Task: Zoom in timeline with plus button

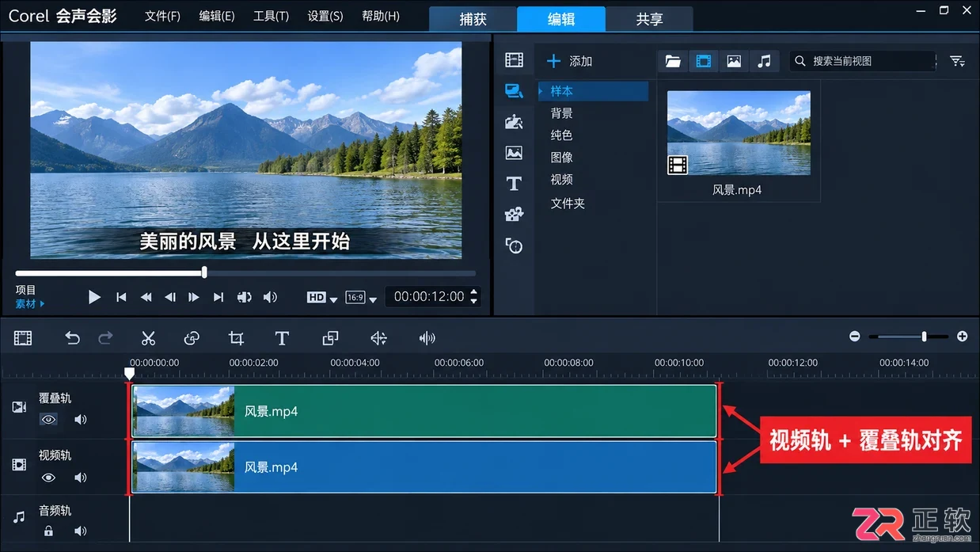Action: point(962,337)
